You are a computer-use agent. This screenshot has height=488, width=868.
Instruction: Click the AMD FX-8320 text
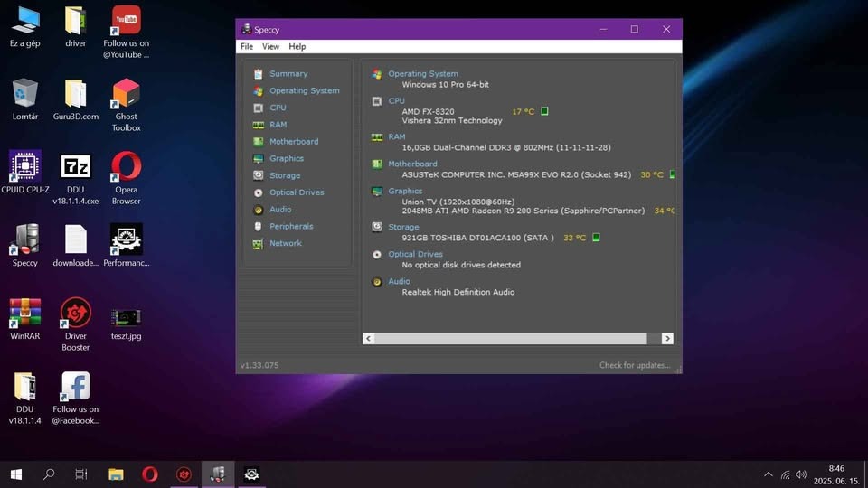point(428,112)
